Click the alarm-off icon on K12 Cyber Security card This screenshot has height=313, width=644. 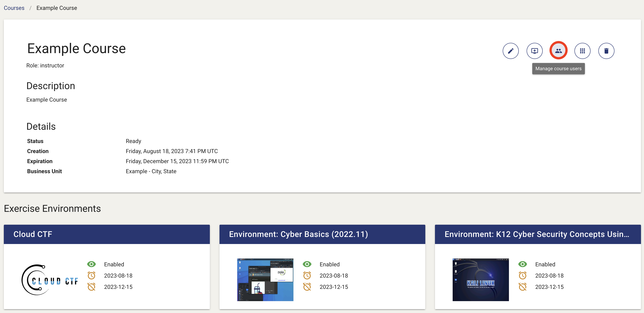pos(523,287)
